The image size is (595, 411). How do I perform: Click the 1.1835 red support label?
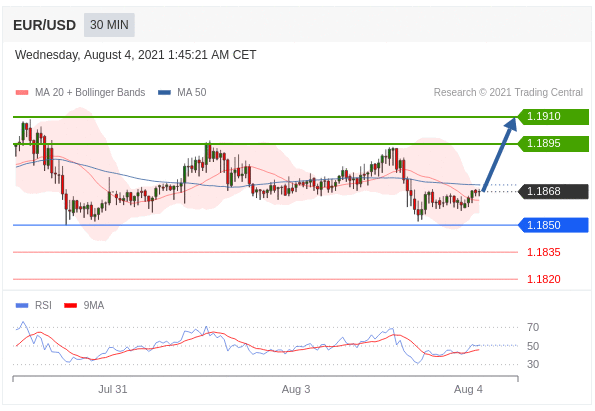pyautogui.click(x=543, y=252)
